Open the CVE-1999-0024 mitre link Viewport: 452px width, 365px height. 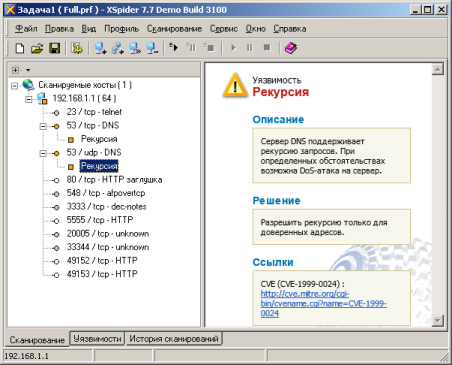(323, 303)
